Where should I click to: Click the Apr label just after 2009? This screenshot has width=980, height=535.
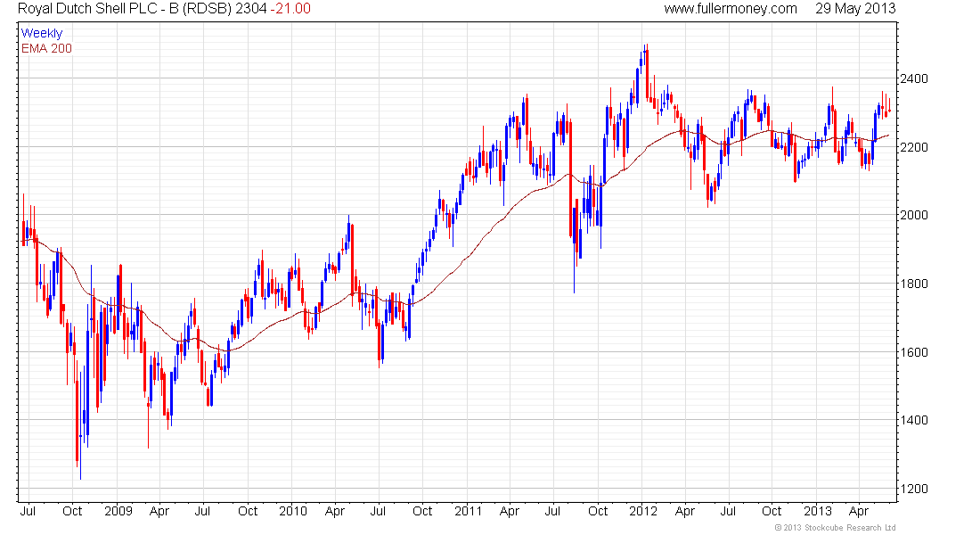[x=159, y=511]
